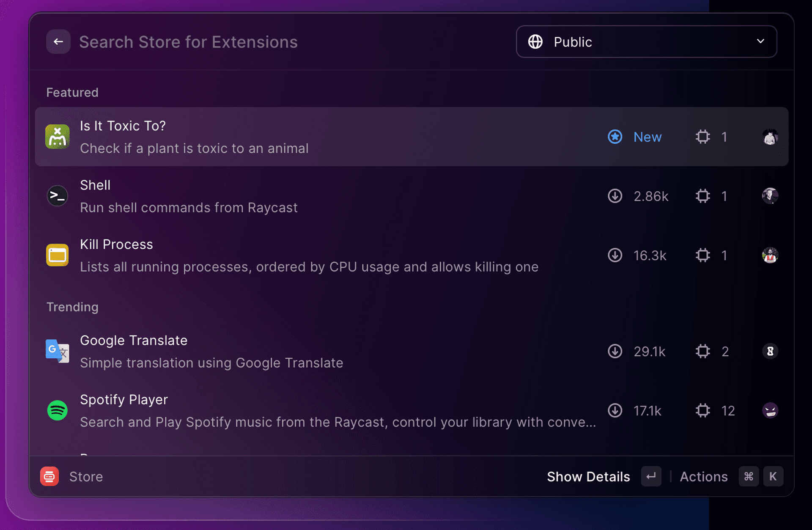Click the globe icon in Public dropdown
The image size is (812, 530).
(x=535, y=41)
